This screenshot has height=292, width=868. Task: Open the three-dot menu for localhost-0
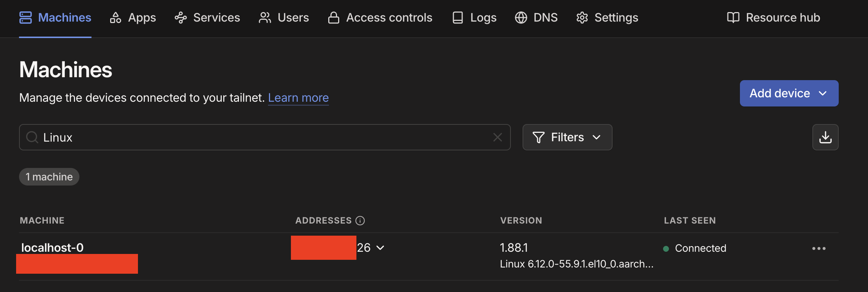click(819, 248)
